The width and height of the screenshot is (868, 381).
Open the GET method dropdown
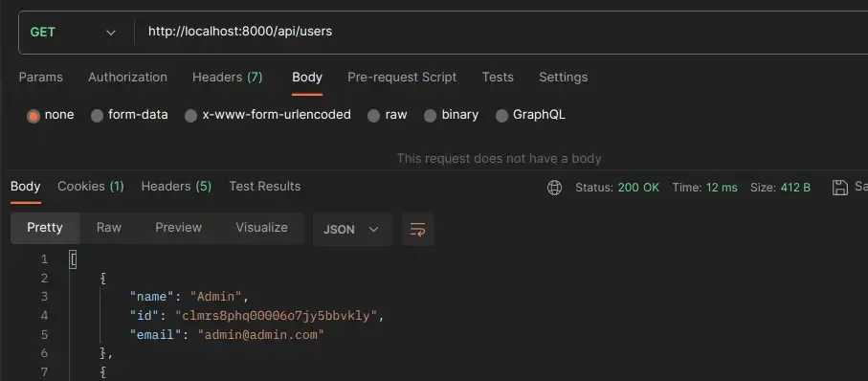click(x=73, y=33)
